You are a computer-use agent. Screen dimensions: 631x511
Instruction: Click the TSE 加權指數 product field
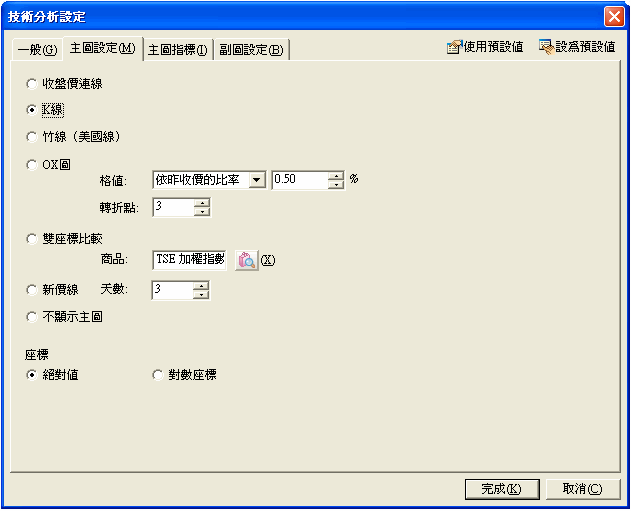[x=190, y=260]
